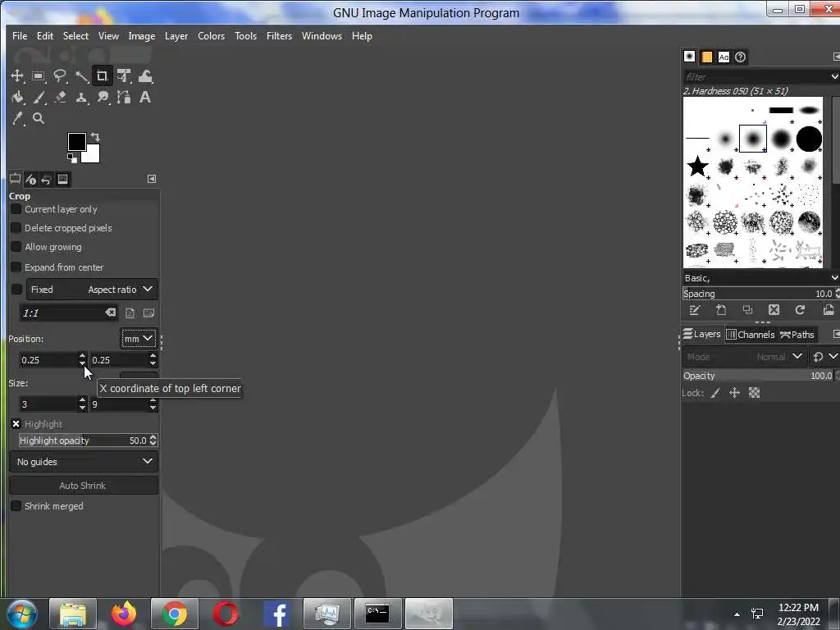Click the Auto Shrink button
Viewport: 840px width, 630px height.
[x=84, y=486]
